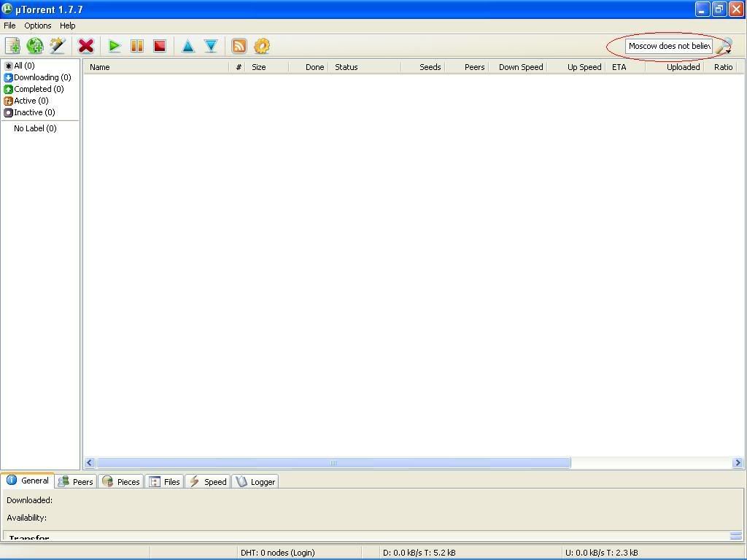The image size is (747, 560).
Task: Open Preferences gear icon
Action: pyautogui.click(x=262, y=46)
